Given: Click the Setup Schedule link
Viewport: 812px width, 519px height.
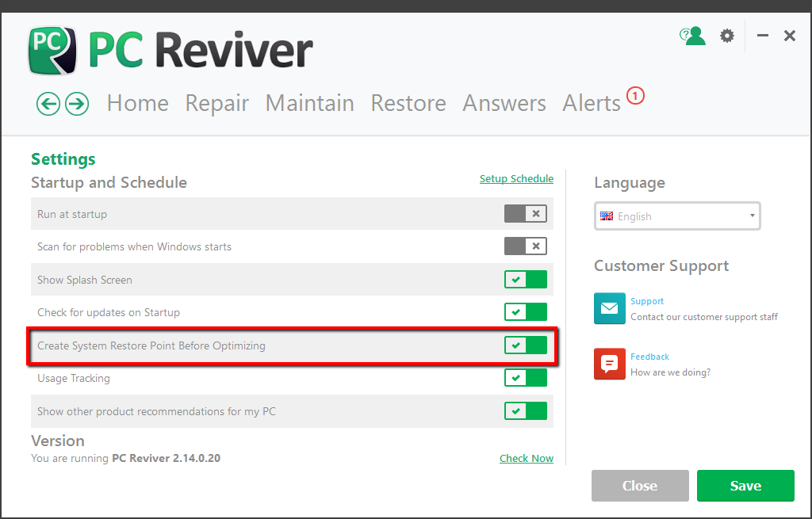Looking at the screenshot, I should pyautogui.click(x=516, y=178).
